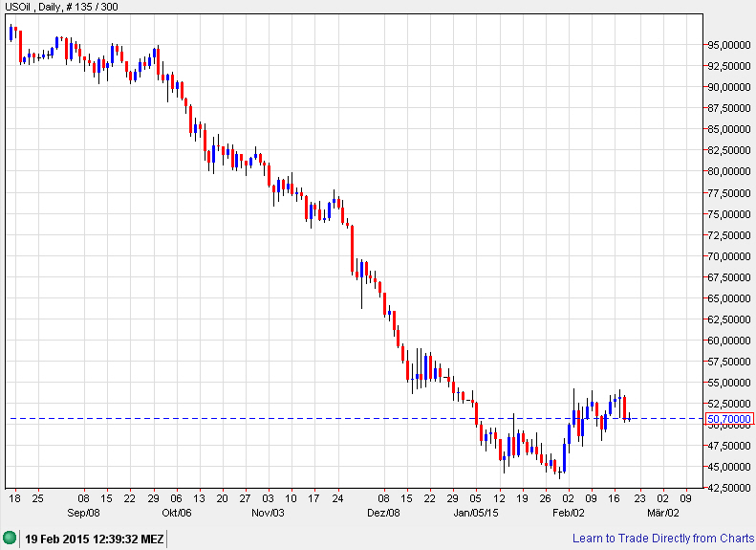Image resolution: width=756 pixels, height=550 pixels.
Task: Click the 95,00000 price axis label
Action: click(x=729, y=45)
